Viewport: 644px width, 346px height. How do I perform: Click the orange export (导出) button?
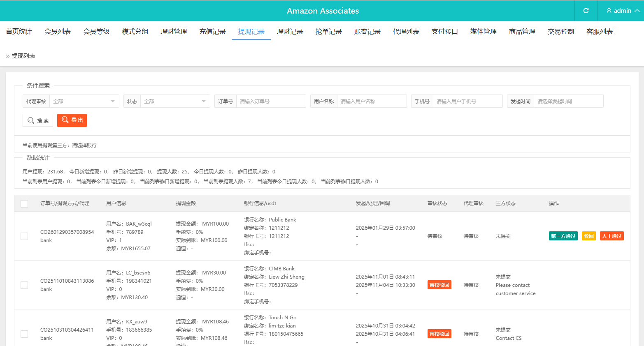[72, 120]
